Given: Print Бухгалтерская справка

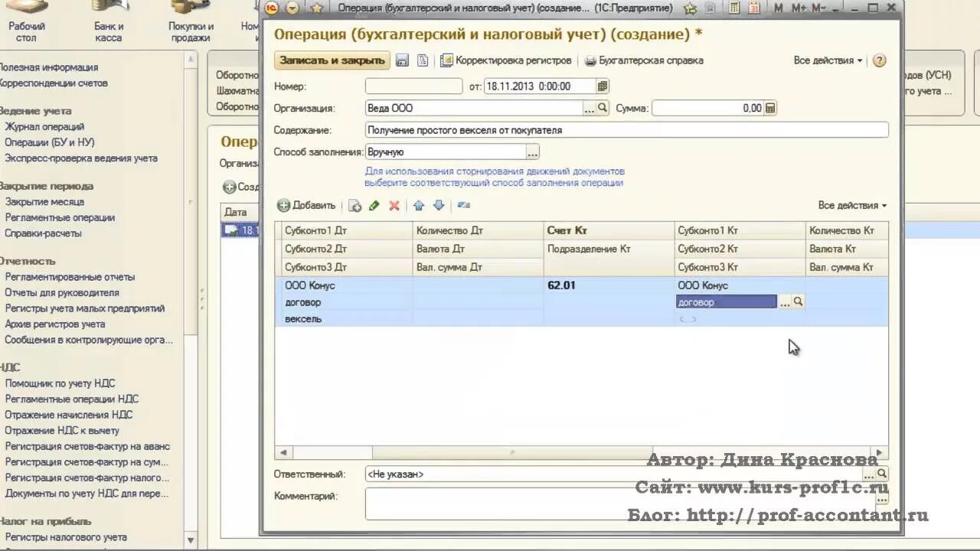Looking at the screenshot, I should (644, 60).
